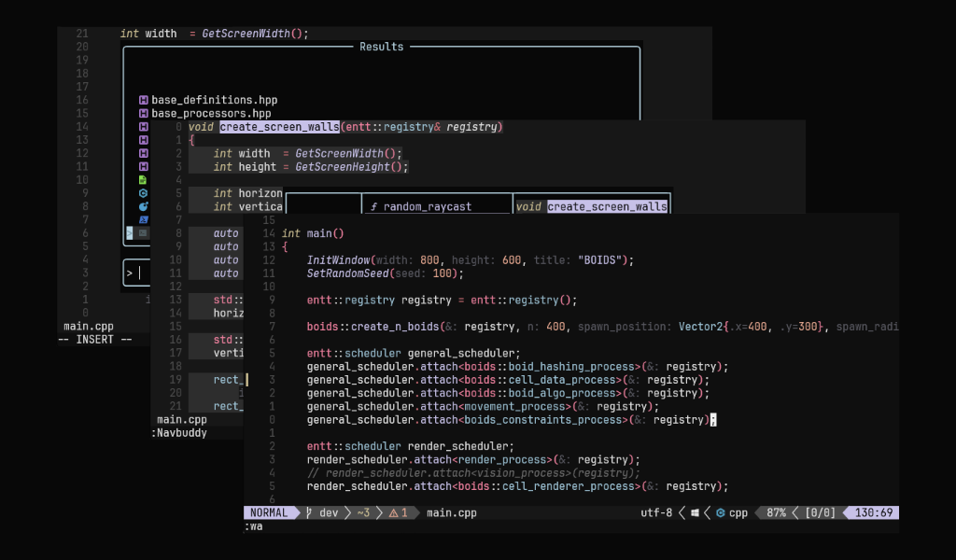
Task: Click the commented vision_process line
Action: coord(473,473)
